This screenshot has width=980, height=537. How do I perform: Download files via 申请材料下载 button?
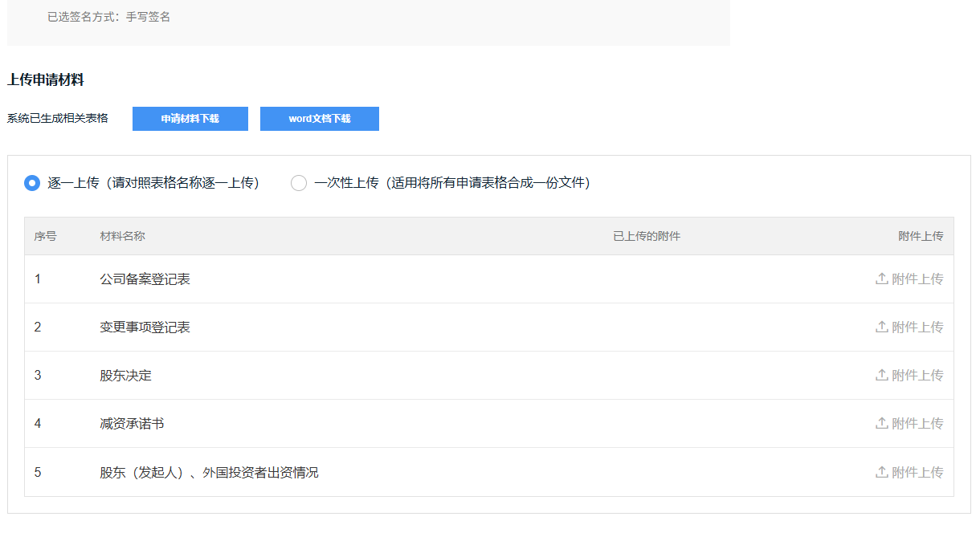pos(190,119)
